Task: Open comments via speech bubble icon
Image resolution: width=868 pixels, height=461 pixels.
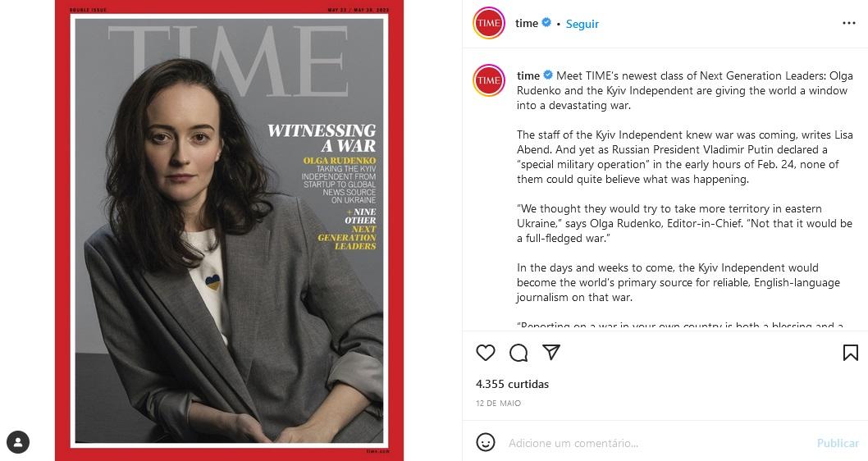Action: point(519,353)
